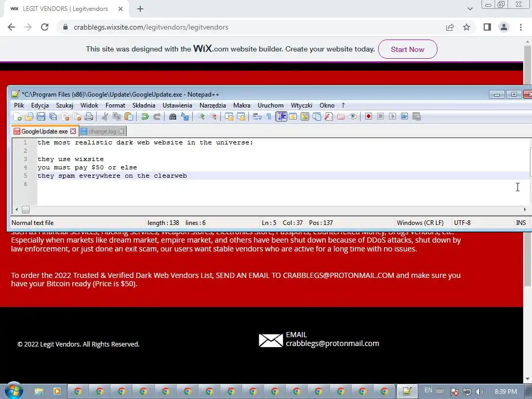Cut selection with the scissors icon

[105, 117]
